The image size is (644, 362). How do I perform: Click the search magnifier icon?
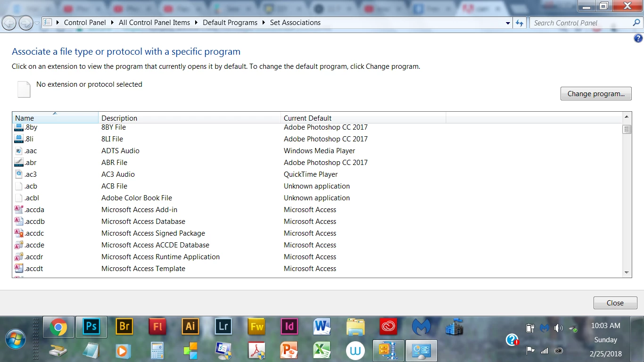(636, 23)
